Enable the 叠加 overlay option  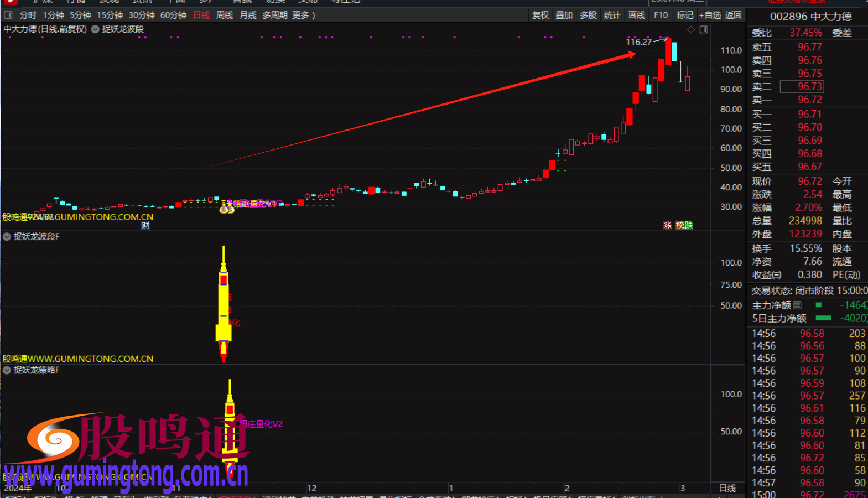564,15
